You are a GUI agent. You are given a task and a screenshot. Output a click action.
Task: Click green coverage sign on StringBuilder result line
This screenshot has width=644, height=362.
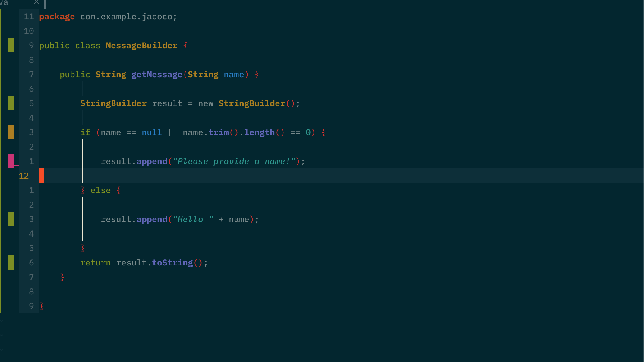click(x=11, y=103)
